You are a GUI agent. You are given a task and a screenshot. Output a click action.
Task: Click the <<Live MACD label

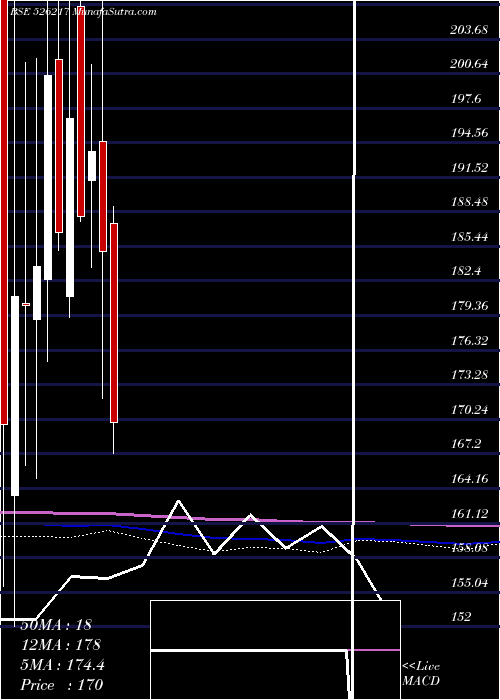[421, 674]
